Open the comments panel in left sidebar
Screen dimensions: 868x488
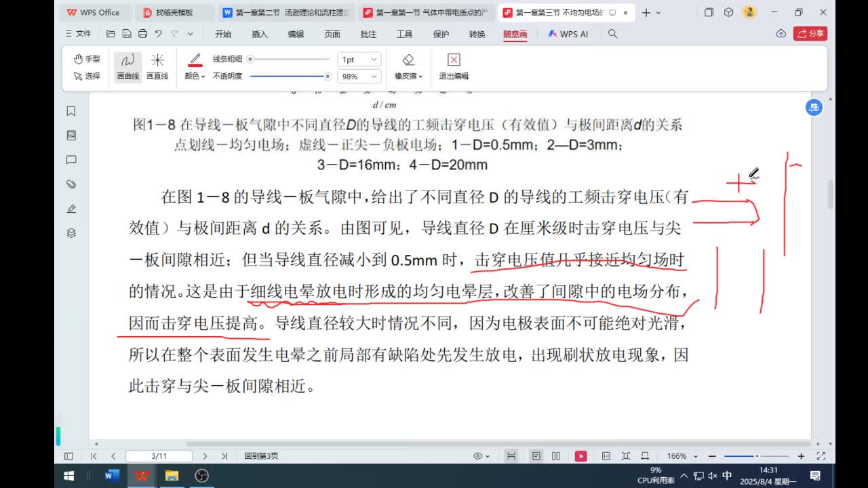coord(71,160)
